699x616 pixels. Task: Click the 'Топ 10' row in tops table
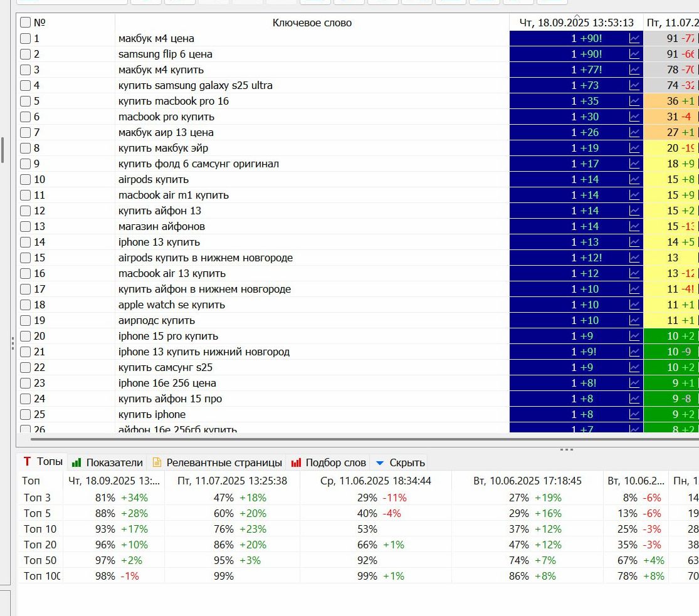coord(40,529)
